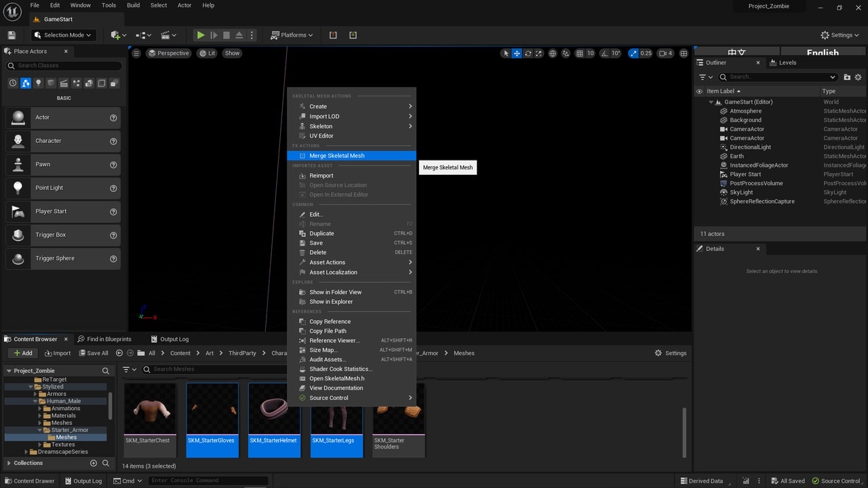This screenshot has height=488, width=868.
Task: Click the Shapes category icon in Place Actors
Action: click(51, 83)
